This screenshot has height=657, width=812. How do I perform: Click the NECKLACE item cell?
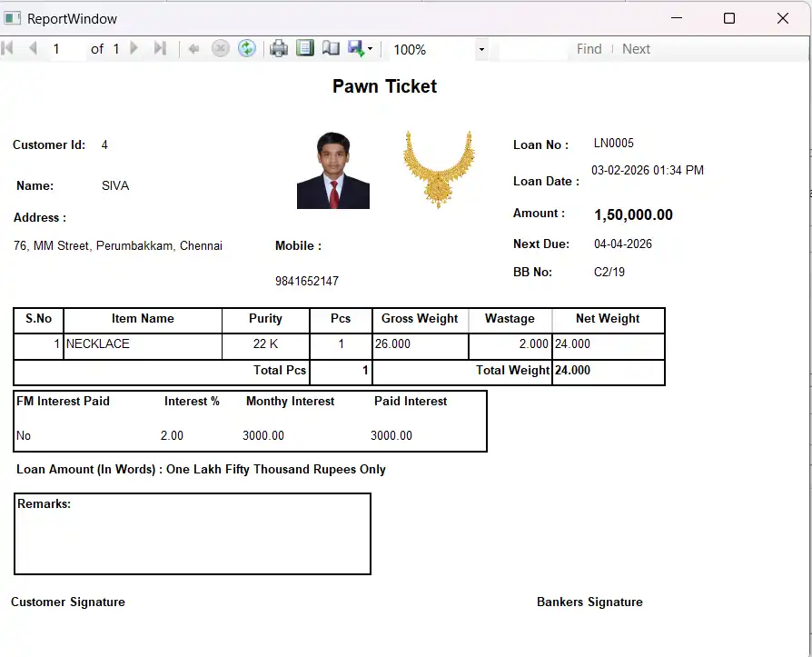tap(143, 346)
